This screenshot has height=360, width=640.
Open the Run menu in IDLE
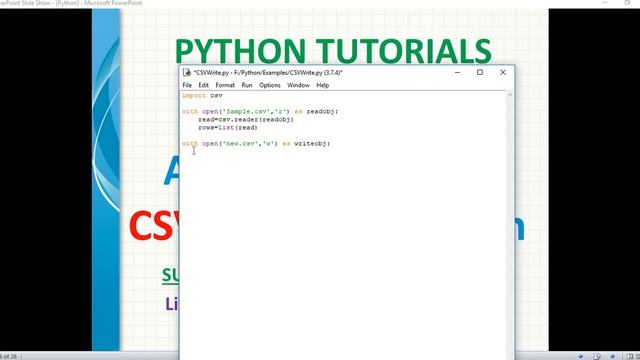tap(247, 85)
